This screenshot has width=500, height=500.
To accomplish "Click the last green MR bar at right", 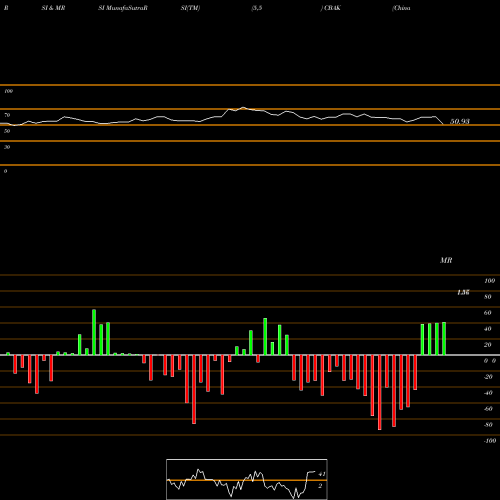I will [444, 338].
